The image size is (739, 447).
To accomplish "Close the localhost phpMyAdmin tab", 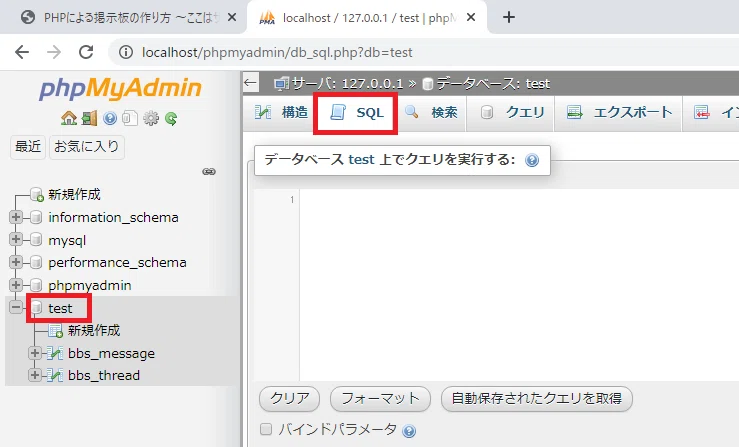I will [x=471, y=17].
